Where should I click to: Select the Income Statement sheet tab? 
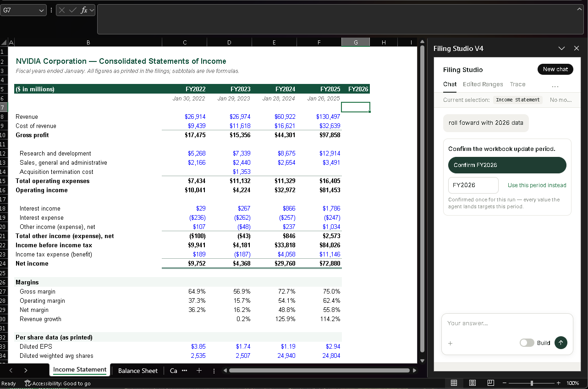pyautogui.click(x=80, y=370)
